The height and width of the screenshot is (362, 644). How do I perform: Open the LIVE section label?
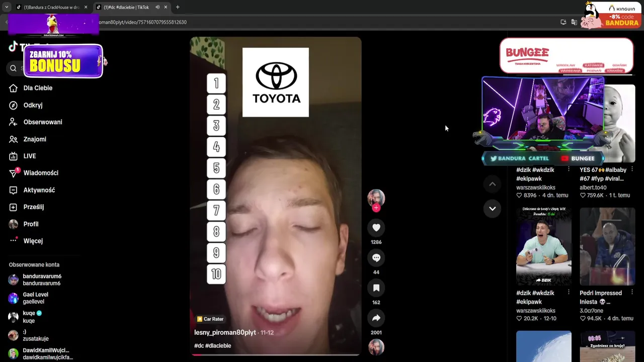pos(30,156)
